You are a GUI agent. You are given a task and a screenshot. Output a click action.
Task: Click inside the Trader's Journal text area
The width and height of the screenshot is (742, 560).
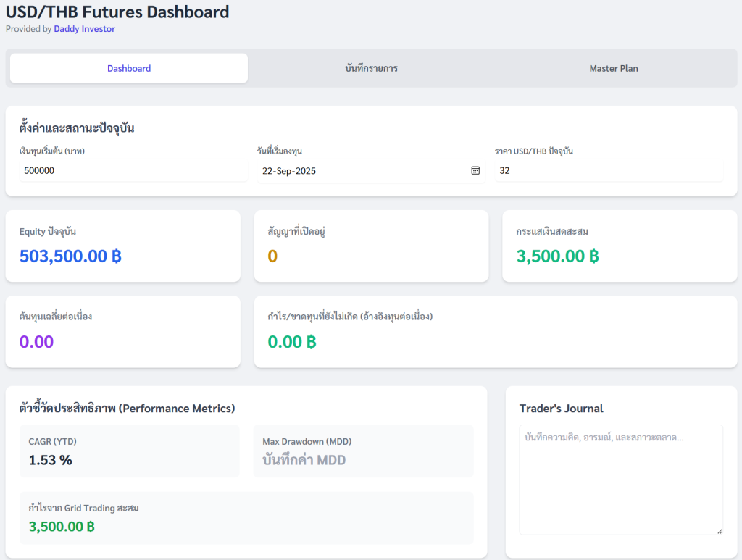(621, 478)
